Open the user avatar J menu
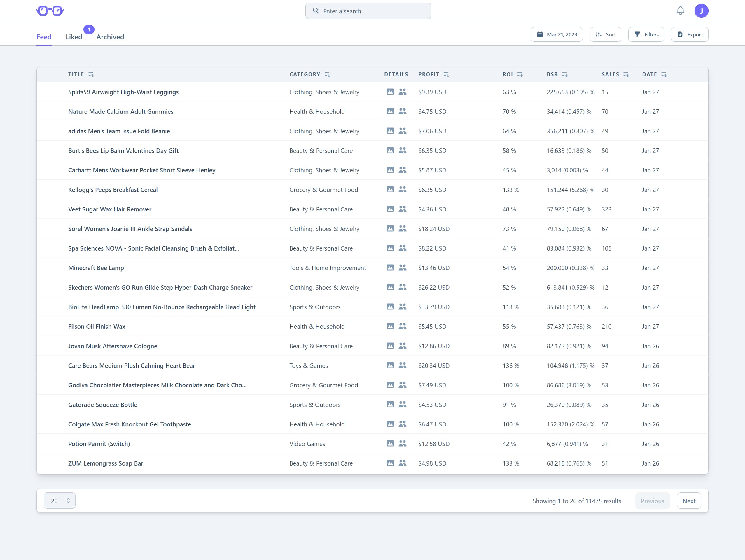 click(701, 11)
